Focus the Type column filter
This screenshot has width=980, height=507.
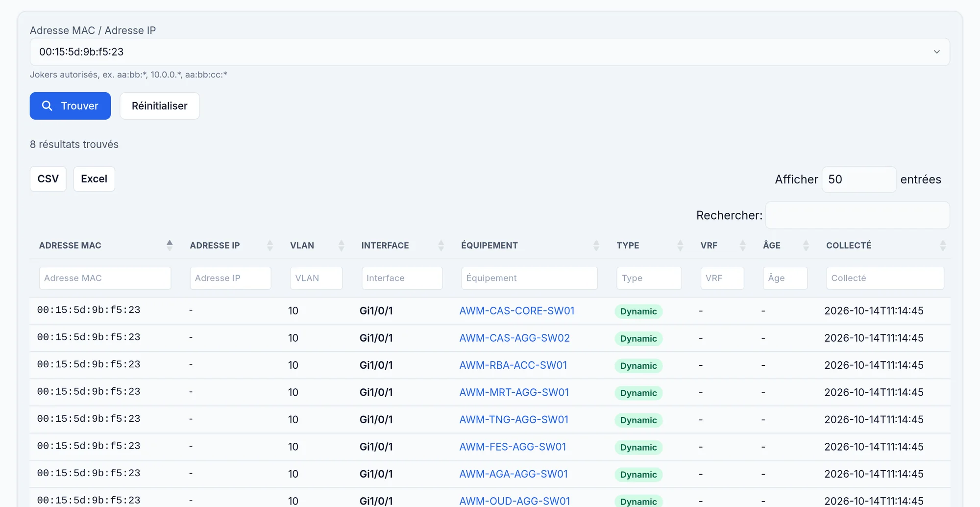coord(649,278)
